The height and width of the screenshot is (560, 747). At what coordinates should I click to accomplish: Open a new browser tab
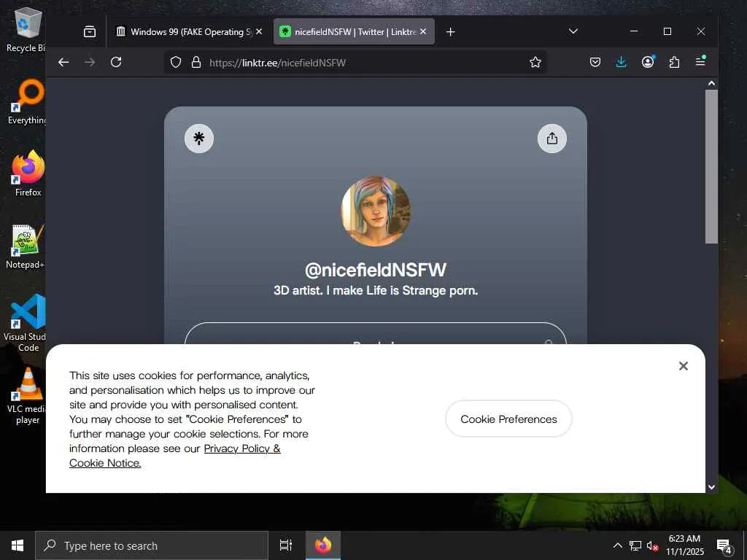pos(450,32)
